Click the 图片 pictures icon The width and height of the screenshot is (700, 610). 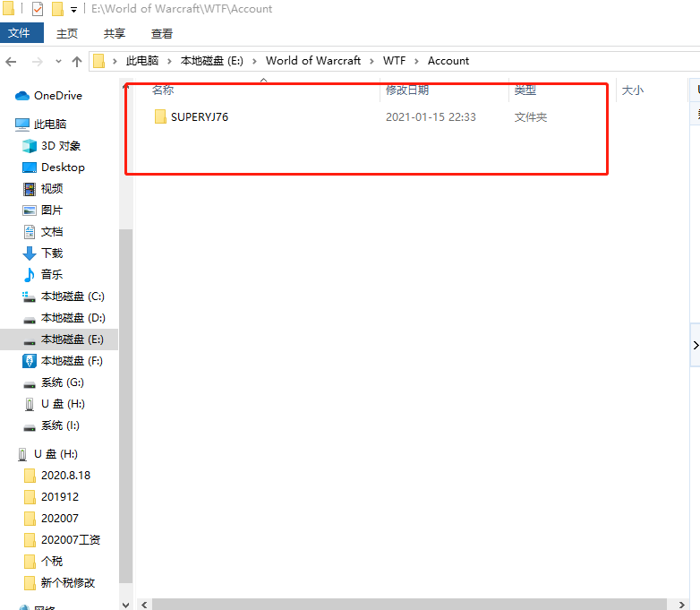tap(30, 210)
